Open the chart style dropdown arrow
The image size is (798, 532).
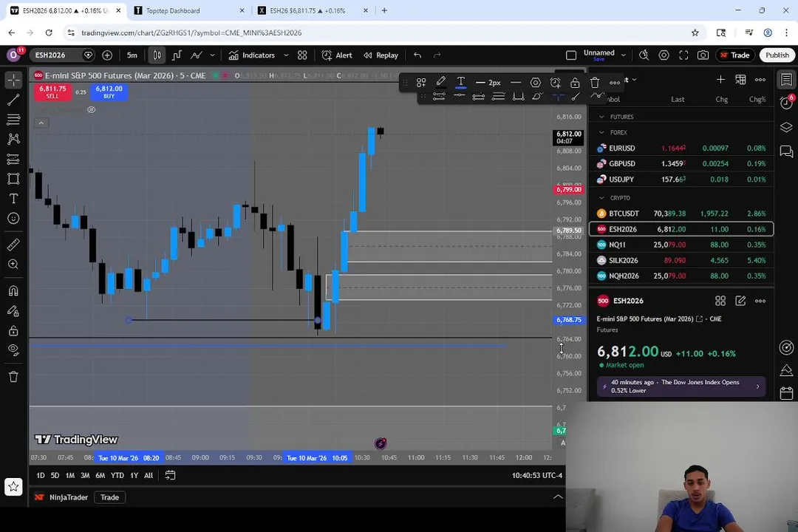click(x=212, y=55)
